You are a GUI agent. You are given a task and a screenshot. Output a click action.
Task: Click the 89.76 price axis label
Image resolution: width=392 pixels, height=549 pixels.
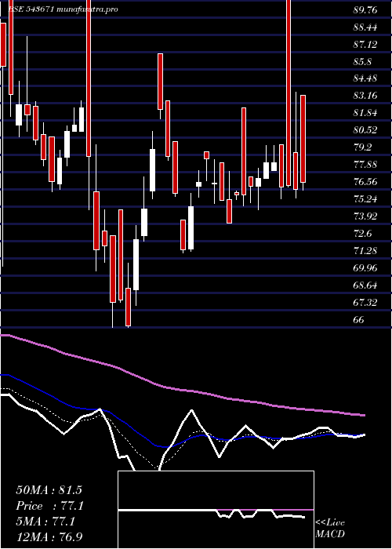click(365, 10)
